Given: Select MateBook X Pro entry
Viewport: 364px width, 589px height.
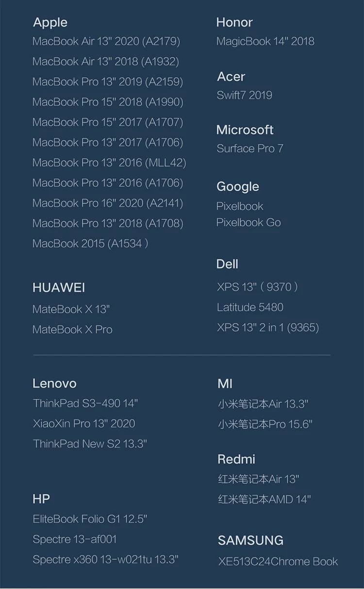Looking at the screenshot, I should point(72,329).
